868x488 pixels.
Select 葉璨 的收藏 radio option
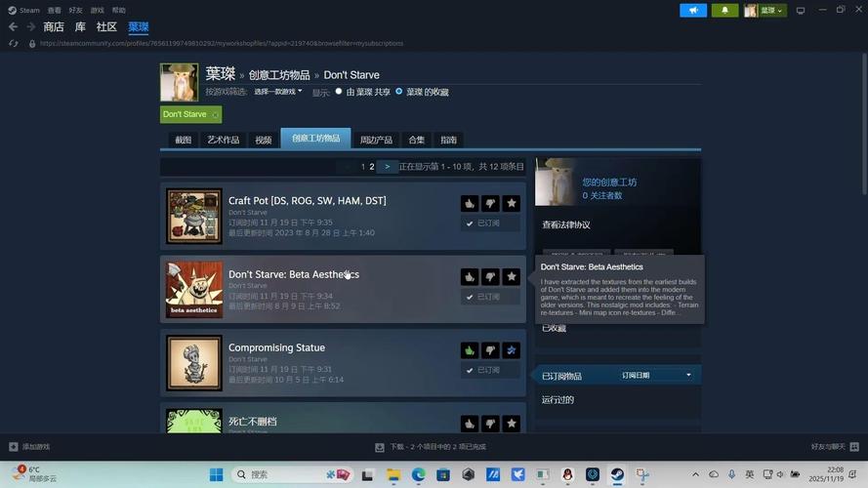398,92
